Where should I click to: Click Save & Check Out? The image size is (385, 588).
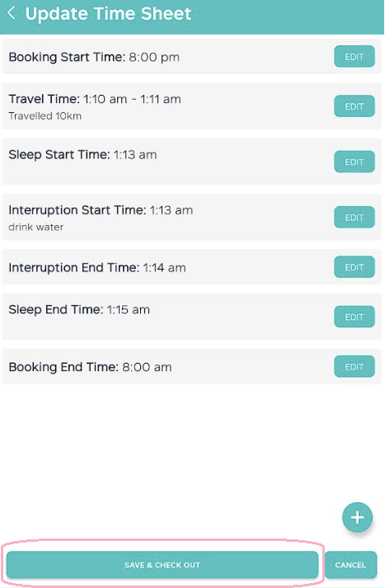[162, 565]
